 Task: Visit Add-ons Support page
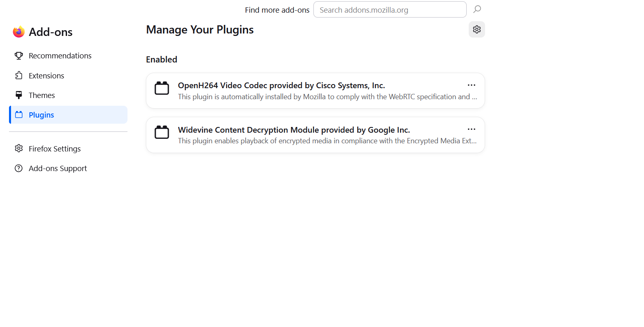point(68,168)
